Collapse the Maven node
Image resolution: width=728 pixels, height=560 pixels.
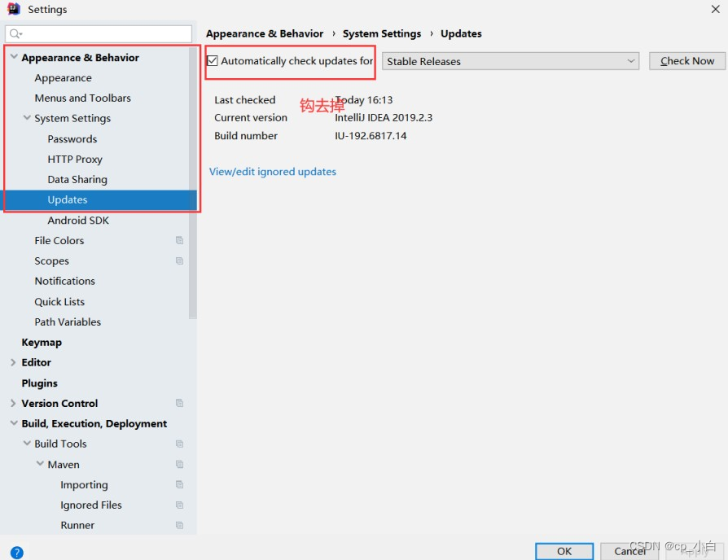click(x=40, y=464)
